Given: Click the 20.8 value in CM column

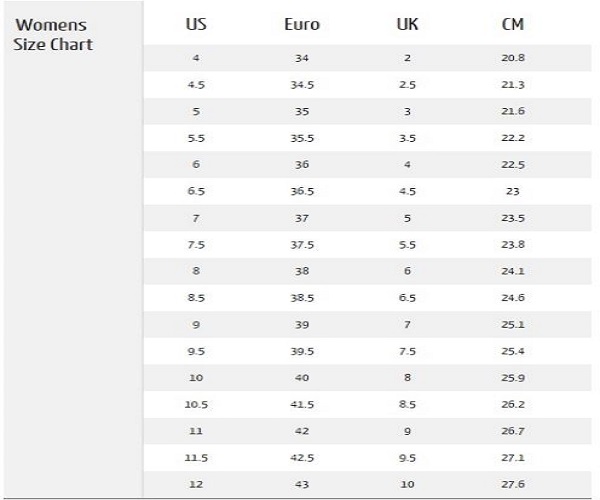Looking at the screenshot, I should point(513,58).
